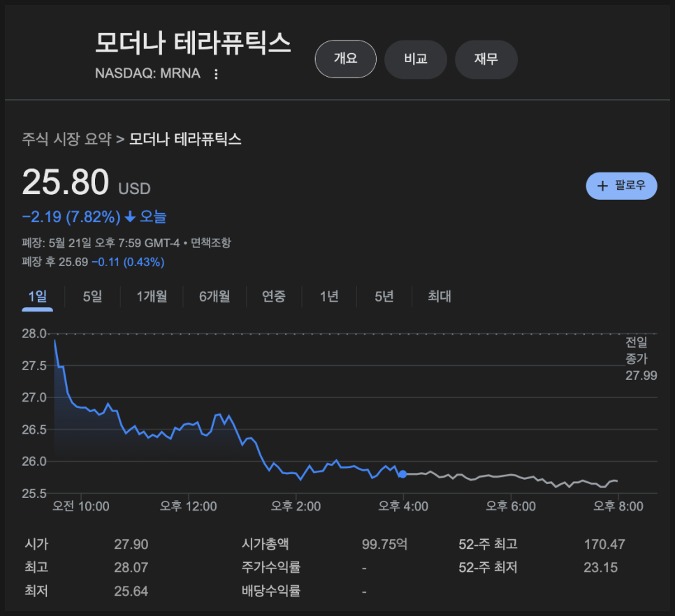
Task: Click the 52-주 최저 value 23.15
Action: pyautogui.click(x=600, y=567)
